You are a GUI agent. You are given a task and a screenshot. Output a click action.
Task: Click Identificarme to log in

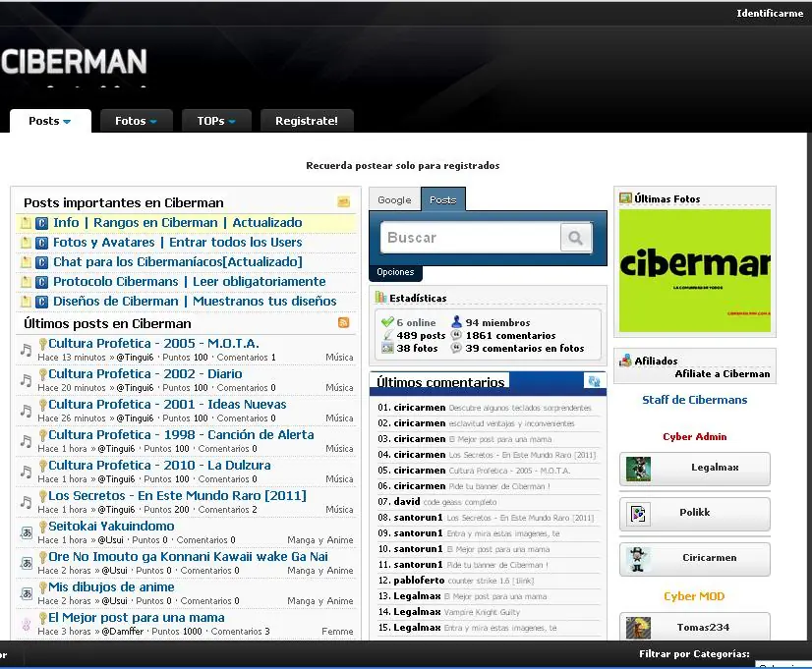point(770,14)
